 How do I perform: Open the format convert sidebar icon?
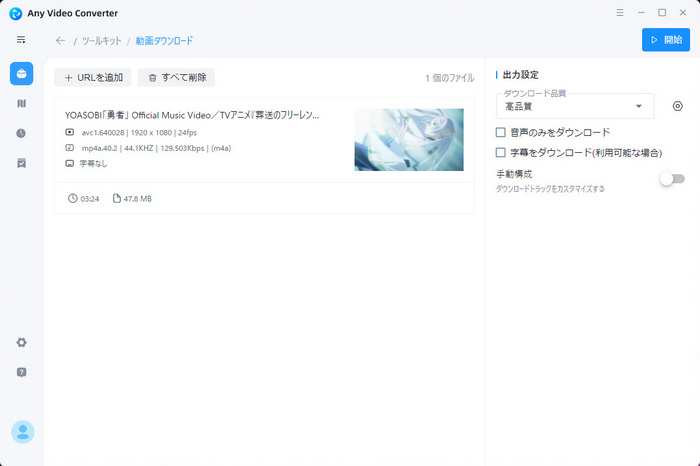[x=21, y=104]
